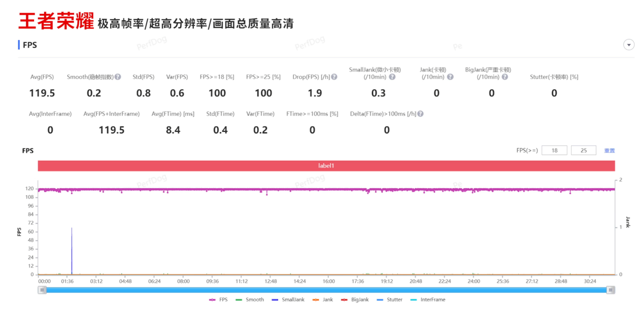Toggle Jank series in chart legend

(323, 300)
